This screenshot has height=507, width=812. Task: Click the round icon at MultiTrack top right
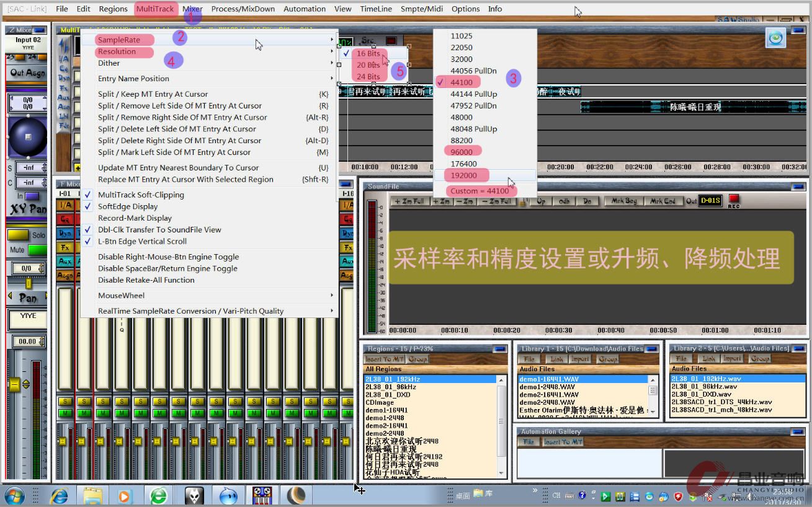[775, 38]
